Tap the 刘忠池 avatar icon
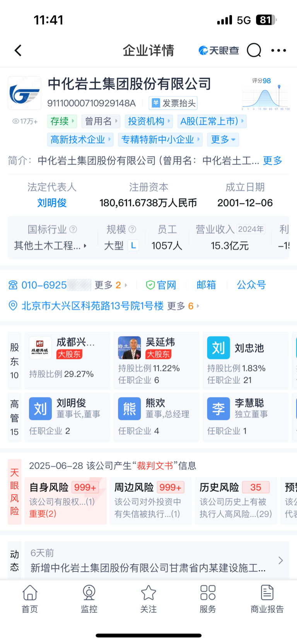297x644 pixels. pyautogui.click(x=218, y=348)
